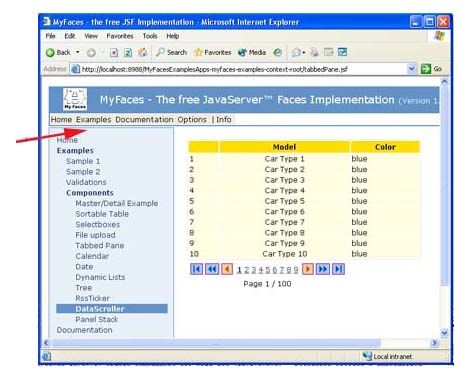Jump to first page with the scroller icon
Image resolution: width=460 pixels, height=368 pixels.
pos(196,269)
